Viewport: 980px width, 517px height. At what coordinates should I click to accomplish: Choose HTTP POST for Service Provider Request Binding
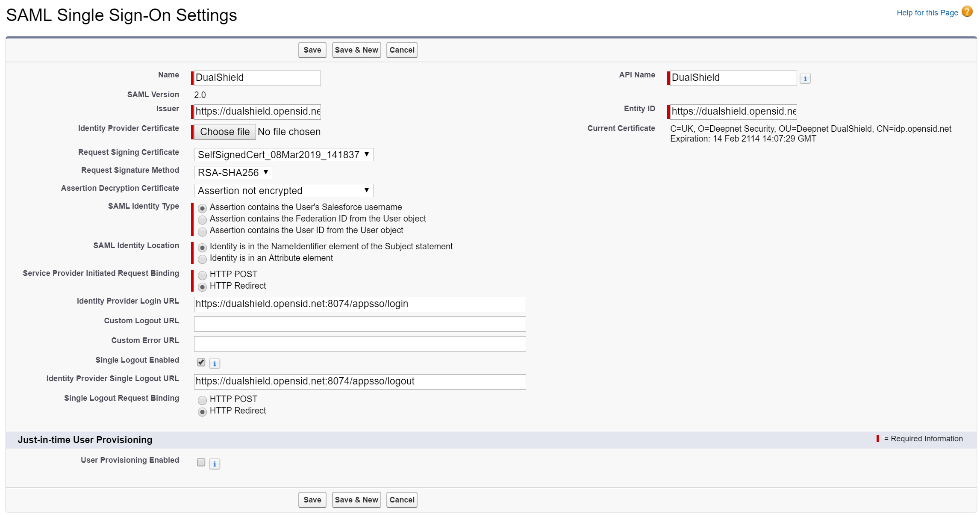(x=203, y=275)
